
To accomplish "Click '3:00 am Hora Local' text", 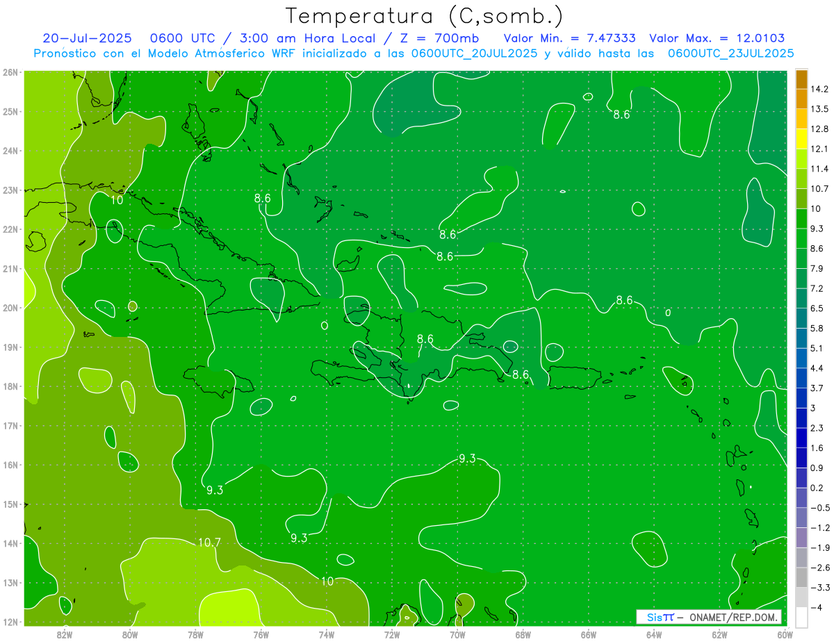I will click(x=307, y=39).
